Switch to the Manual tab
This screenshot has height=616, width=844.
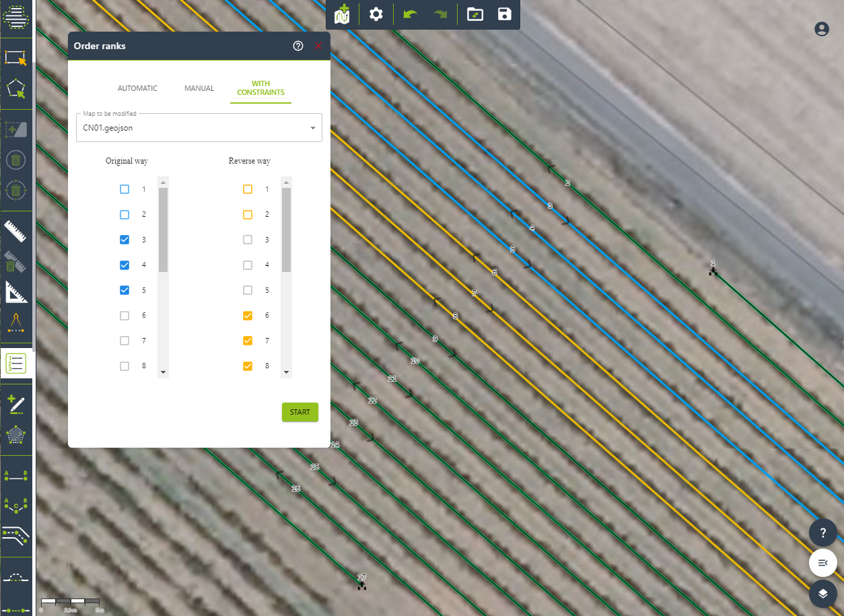(x=199, y=88)
